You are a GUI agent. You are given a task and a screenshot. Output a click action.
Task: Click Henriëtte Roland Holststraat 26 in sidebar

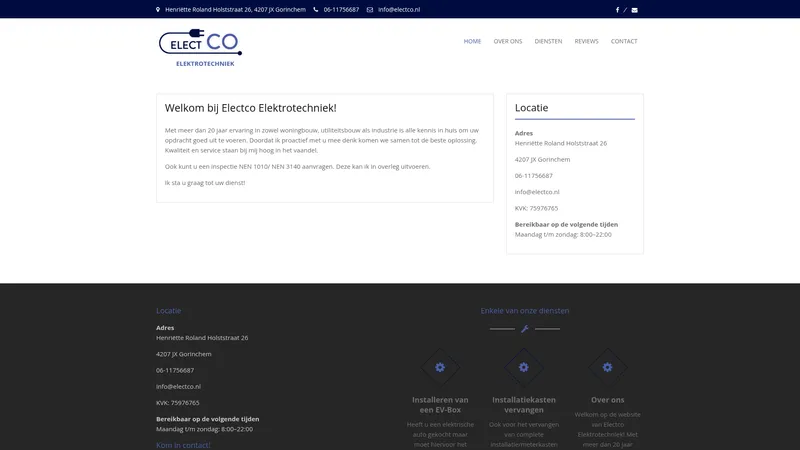(x=561, y=143)
